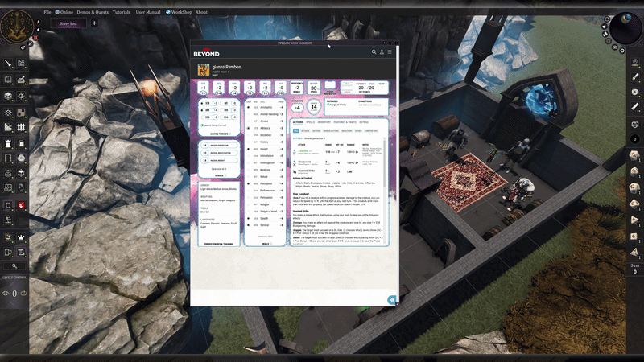
Task: Select the pencil edit tool in left toolbar
Action: click(x=21, y=79)
